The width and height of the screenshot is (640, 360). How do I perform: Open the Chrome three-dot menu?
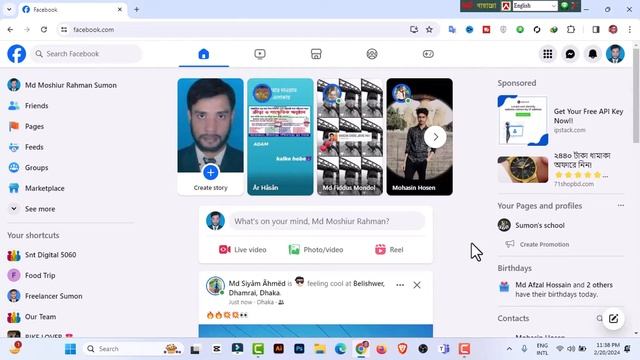(630, 29)
